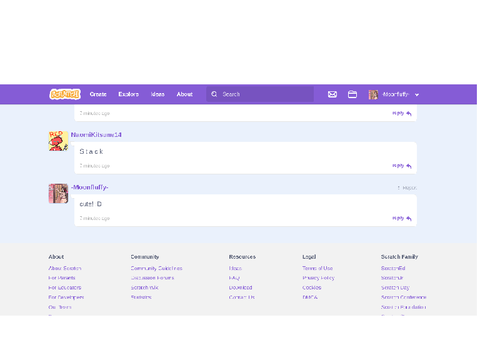The width and height of the screenshot is (480, 360).
Task: Reply to the topmost partially visible comment
Action: pos(402,113)
